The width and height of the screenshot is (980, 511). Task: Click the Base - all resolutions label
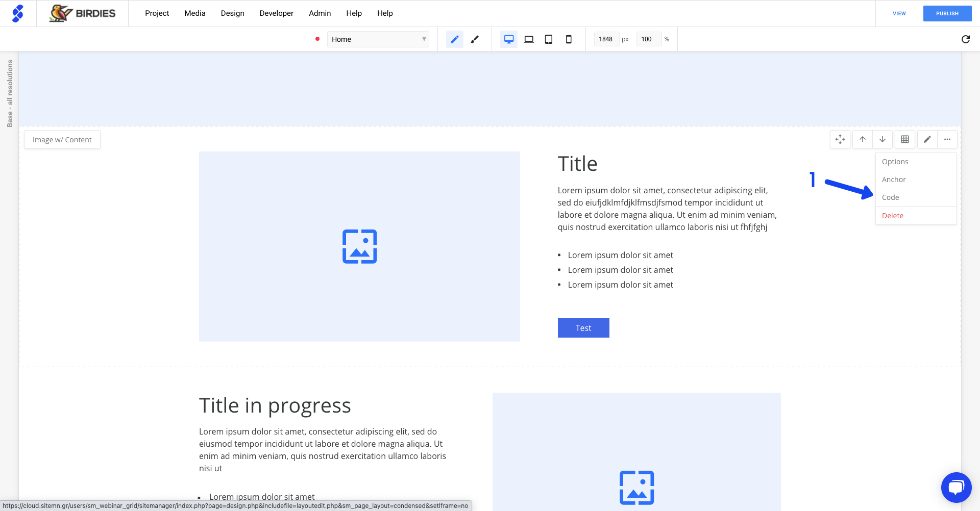pyautogui.click(x=10, y=93)
